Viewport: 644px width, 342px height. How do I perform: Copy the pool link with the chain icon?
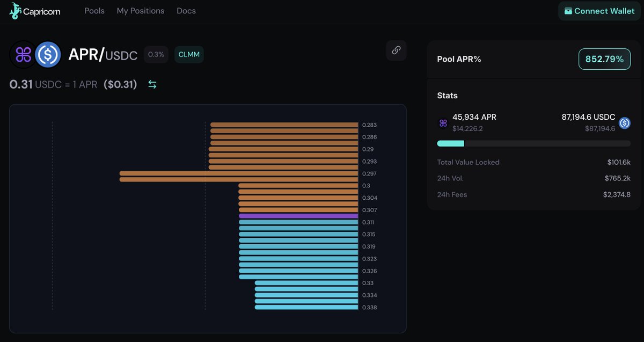point(396,50)
